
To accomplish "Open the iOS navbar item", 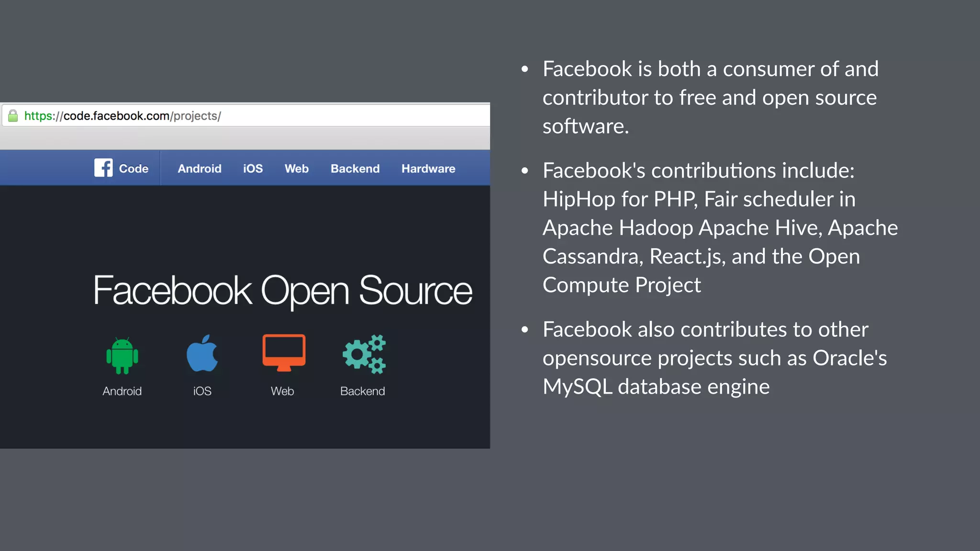I will (x=253, y=168).
